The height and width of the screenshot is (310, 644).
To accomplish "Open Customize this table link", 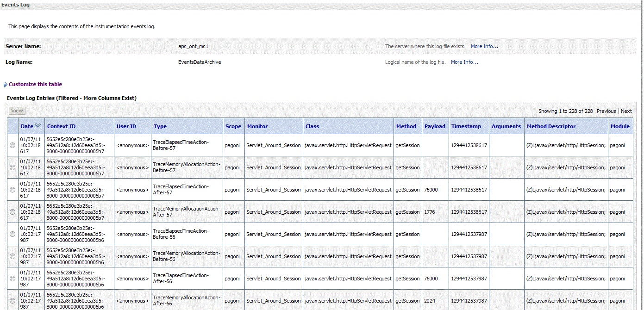I will pyautogui.click(x=35, y=84).
